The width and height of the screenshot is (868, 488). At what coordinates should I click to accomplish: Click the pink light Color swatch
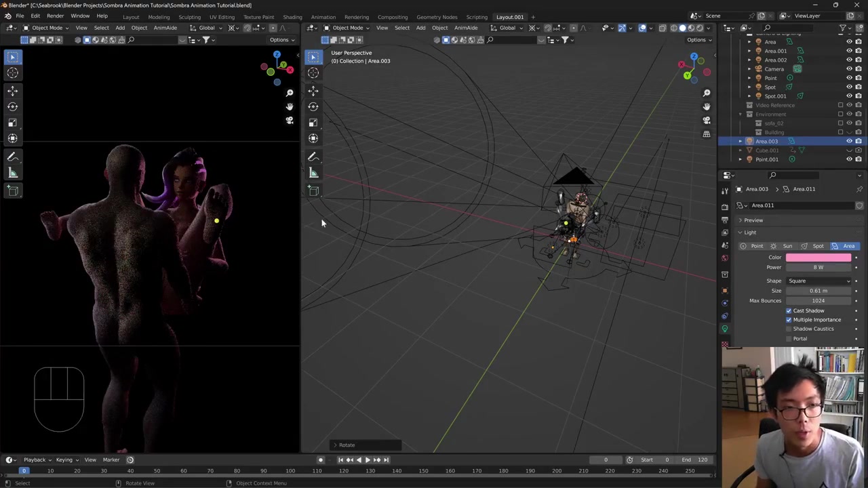point(818,258)
